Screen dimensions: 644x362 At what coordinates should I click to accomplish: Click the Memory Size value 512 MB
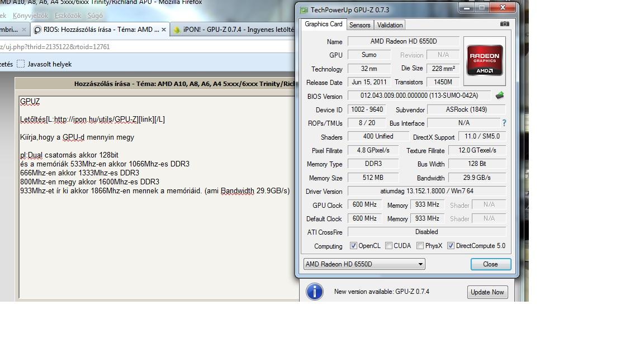click(x=373, y=178)
